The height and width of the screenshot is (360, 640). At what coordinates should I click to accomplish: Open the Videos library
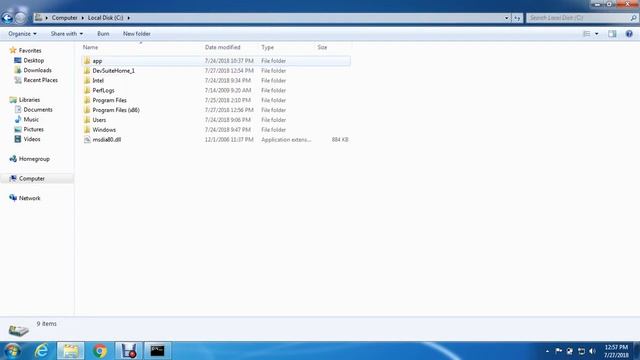tap(32, 139)
